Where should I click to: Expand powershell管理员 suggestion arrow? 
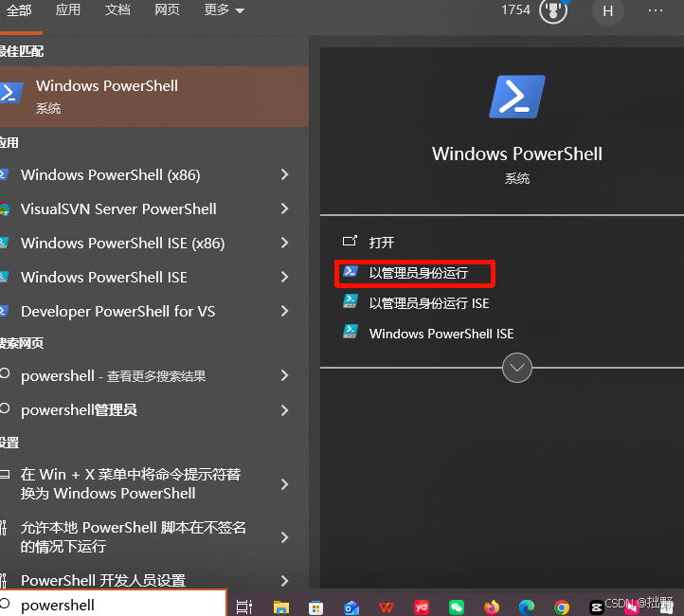pyautogui.click(x=285, y=410)
